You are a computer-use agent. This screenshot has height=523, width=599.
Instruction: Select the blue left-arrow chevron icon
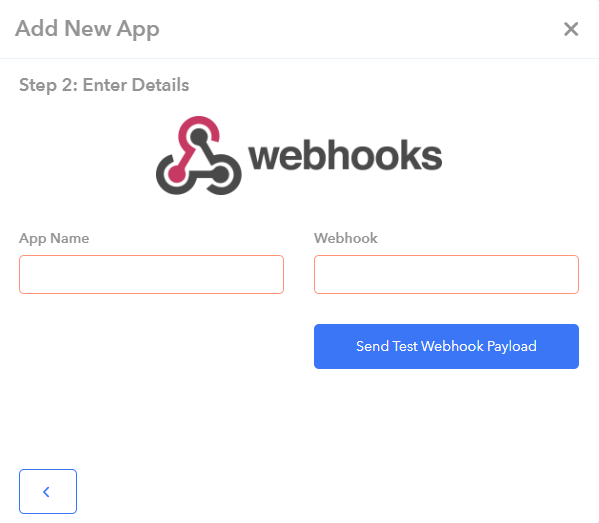point(46,492)
